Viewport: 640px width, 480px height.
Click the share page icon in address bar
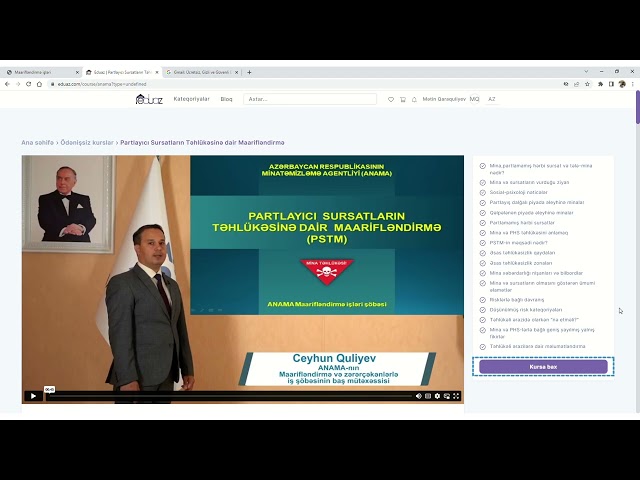576,84
